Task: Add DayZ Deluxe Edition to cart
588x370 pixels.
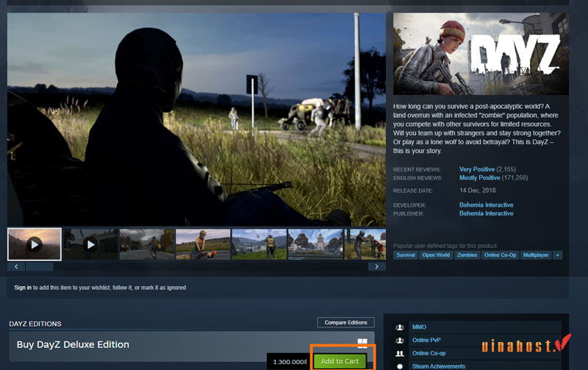Action: pyautogui.click(x=340, y=361)
